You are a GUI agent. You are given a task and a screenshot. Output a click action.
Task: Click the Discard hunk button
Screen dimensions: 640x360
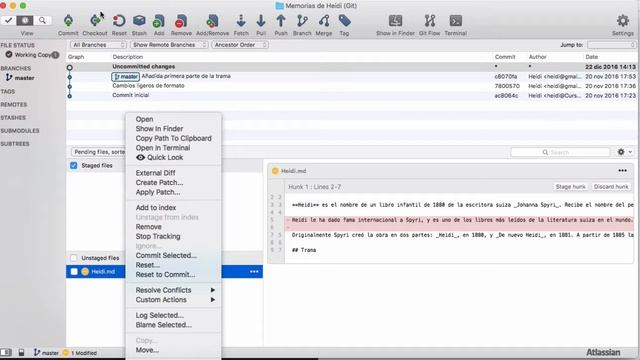tap(611, 187)
